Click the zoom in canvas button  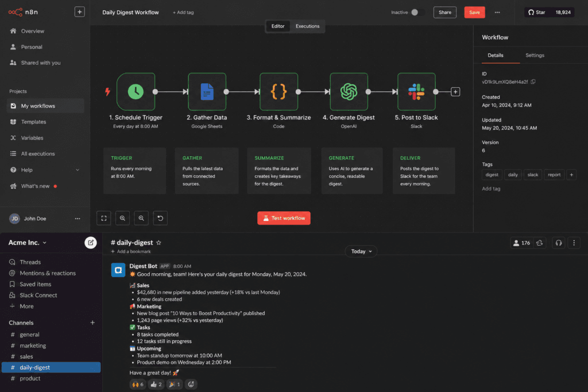point(123,218)
